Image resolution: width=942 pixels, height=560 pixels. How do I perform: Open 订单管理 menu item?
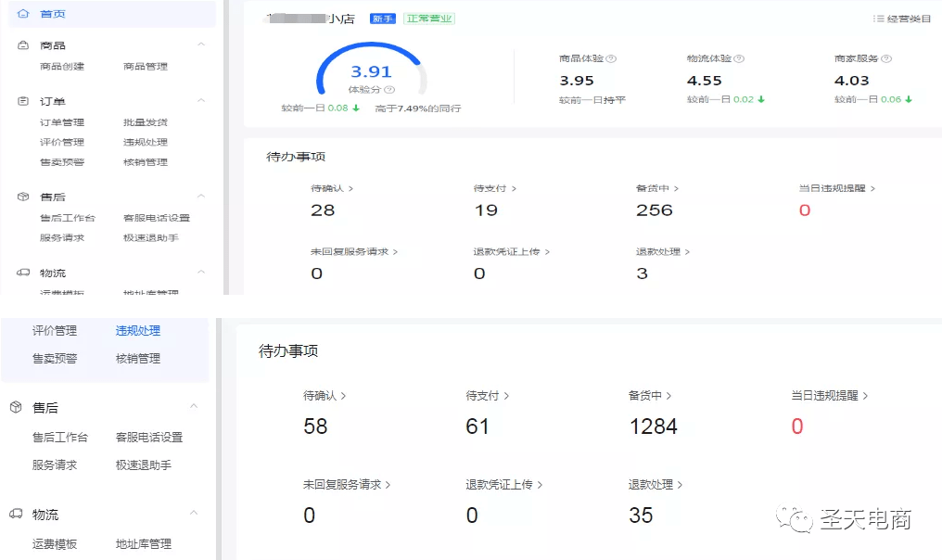[x=62, y=122]
